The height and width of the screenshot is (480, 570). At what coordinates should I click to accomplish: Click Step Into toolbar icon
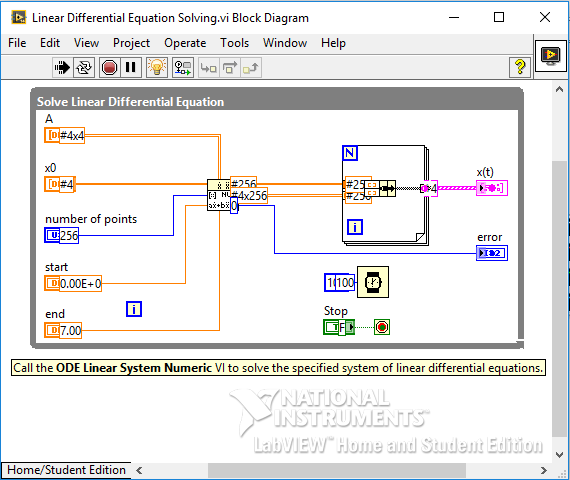pos(209,68)
